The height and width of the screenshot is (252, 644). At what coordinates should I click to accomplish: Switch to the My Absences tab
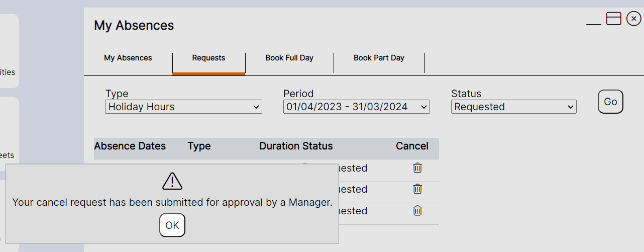128,58
